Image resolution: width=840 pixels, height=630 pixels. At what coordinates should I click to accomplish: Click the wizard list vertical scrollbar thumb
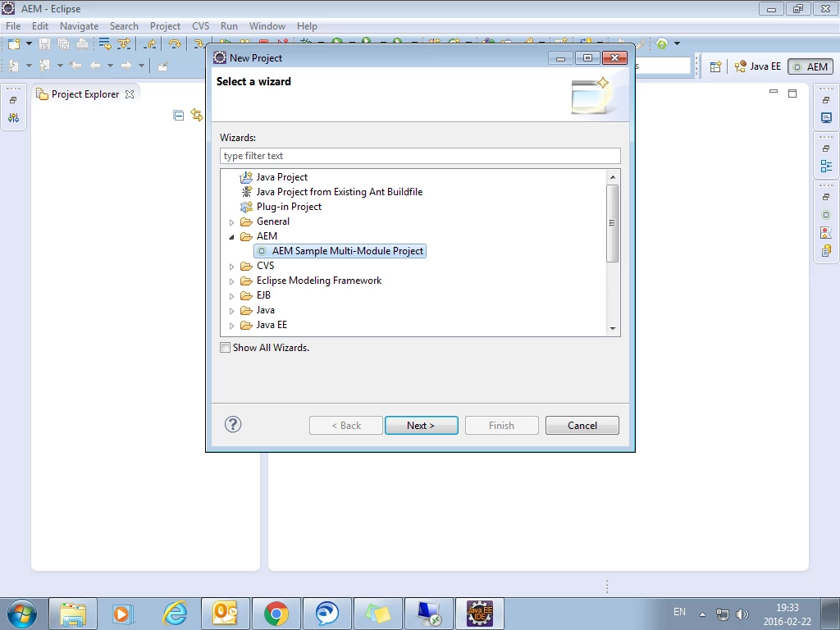[x=612, y=223]
